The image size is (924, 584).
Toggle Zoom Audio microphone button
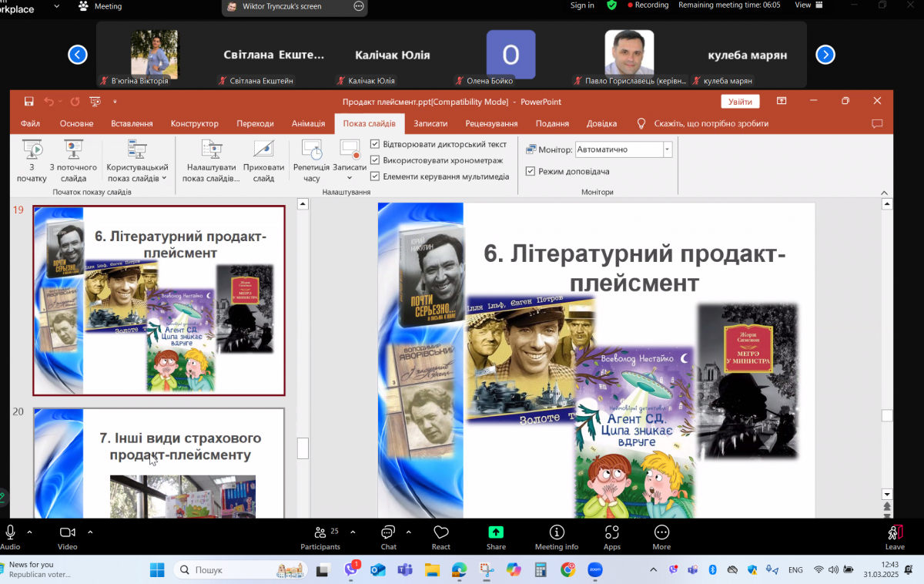10,536
